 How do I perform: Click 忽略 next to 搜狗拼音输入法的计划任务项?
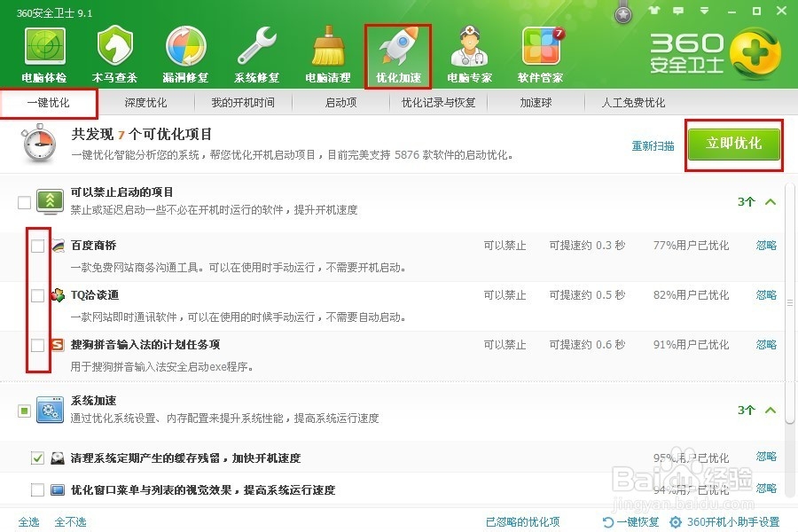[x=766, y=344]
